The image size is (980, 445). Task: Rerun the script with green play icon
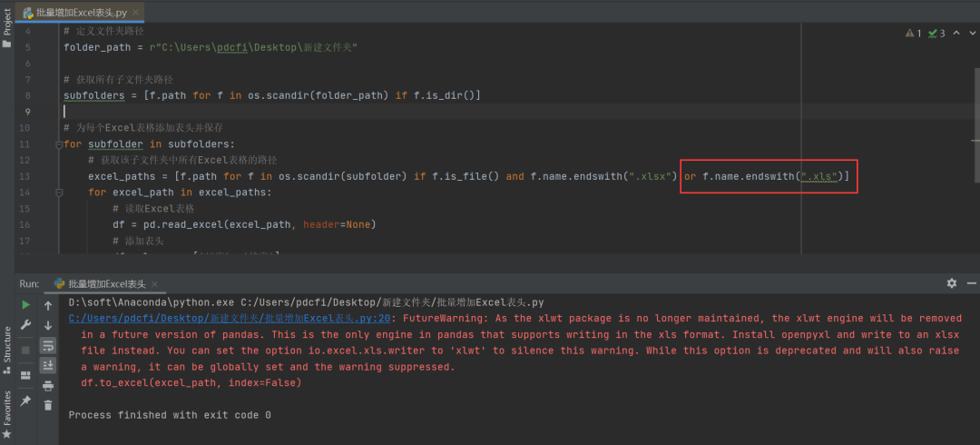coord(25,304)
